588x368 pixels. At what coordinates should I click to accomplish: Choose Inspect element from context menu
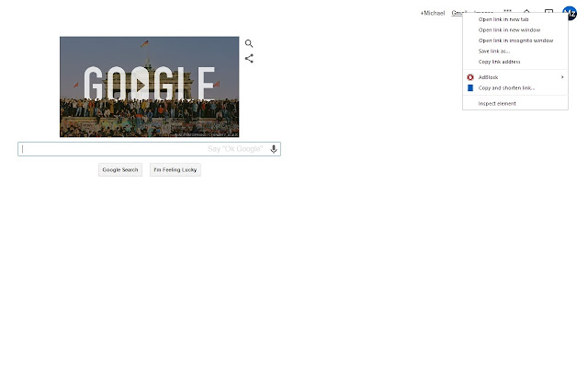click(515, 103)
